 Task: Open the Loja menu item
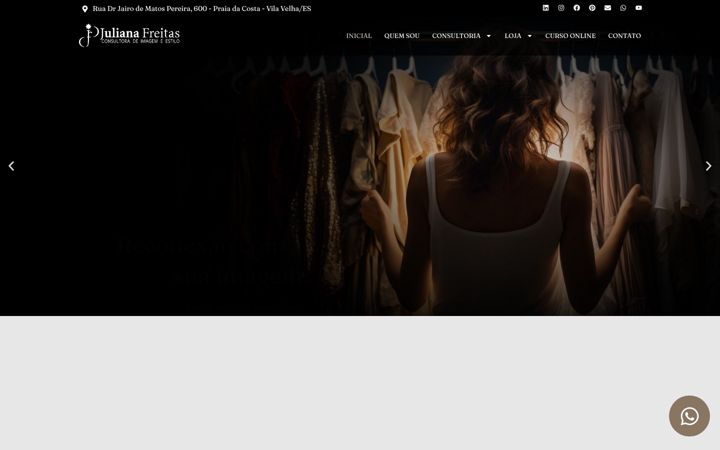pos(513,35)
